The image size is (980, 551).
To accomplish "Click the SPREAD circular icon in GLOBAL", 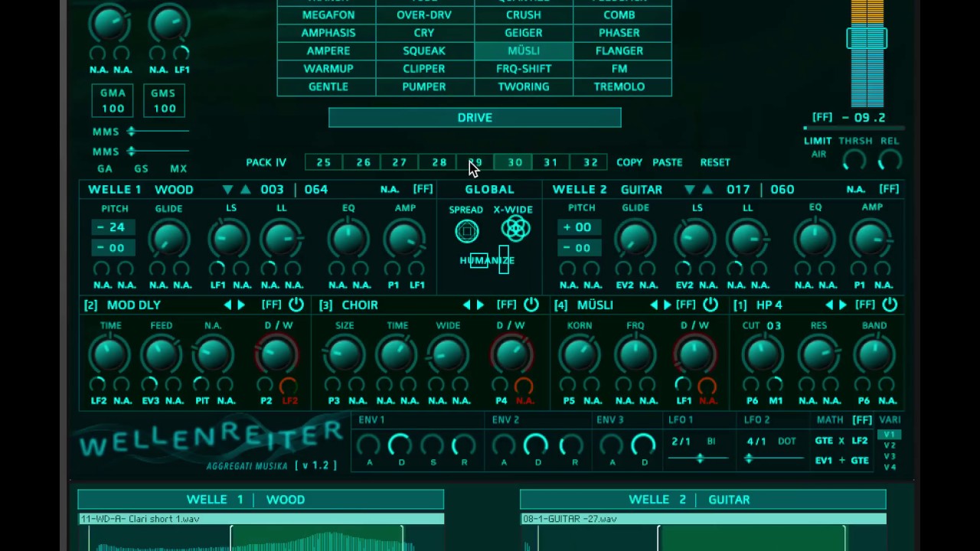I will click(467, 231).
